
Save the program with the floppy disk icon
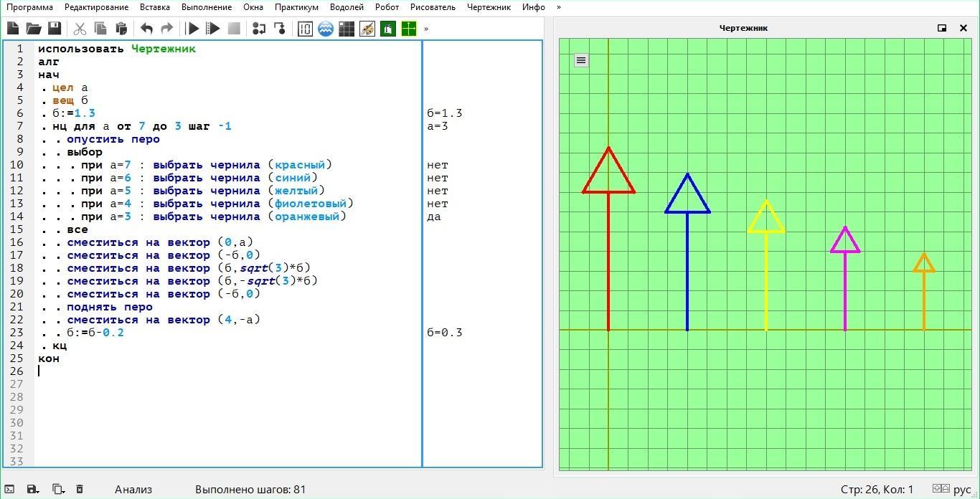pyautogui.click(x=55, y=29)
